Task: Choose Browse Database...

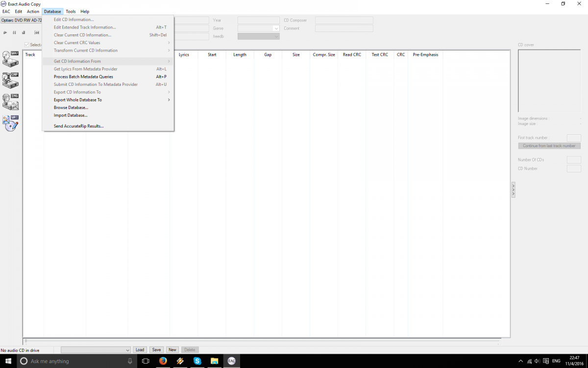Action: (x=107, y=107)
